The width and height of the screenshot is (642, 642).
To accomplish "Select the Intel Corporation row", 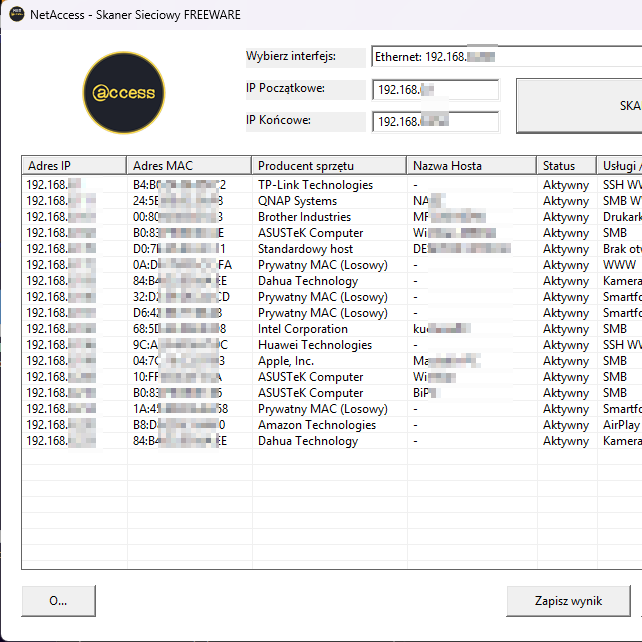I will pos(332,328).
